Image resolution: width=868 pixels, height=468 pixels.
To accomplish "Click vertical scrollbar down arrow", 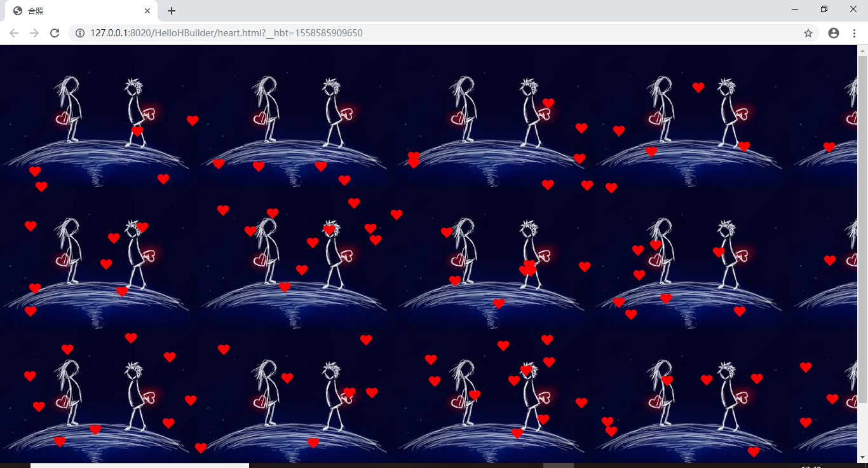I will (x=863, y=457).
